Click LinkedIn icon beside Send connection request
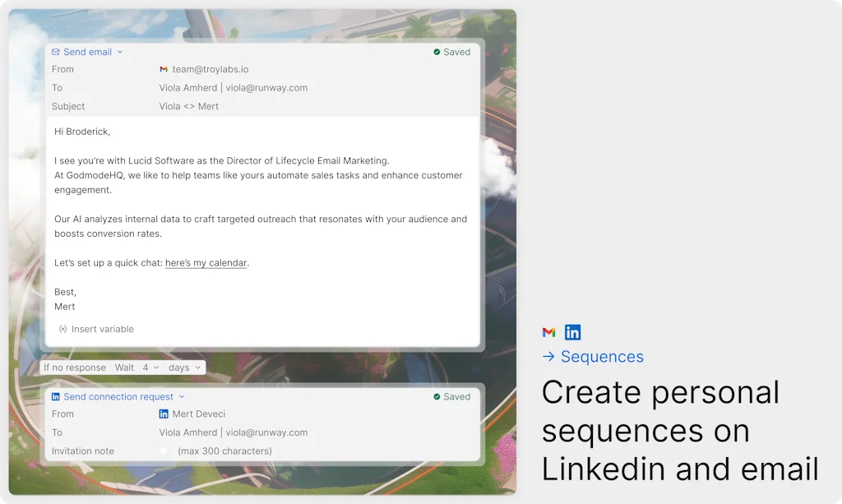 click(x=56, y=396)
